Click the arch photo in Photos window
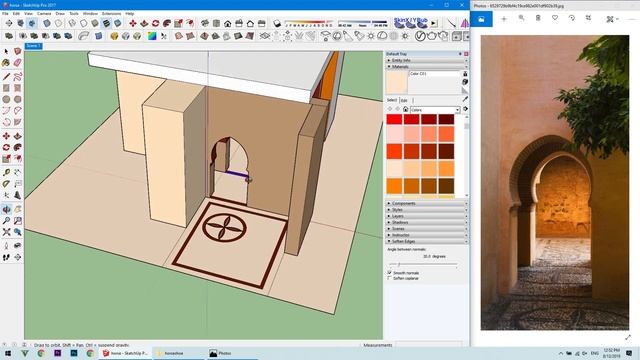This screenshot has height=360, width=640. click(555, 182)
